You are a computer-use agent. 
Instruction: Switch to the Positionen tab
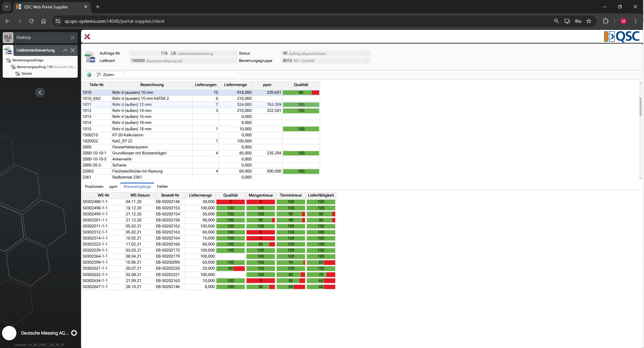[94, 187]
